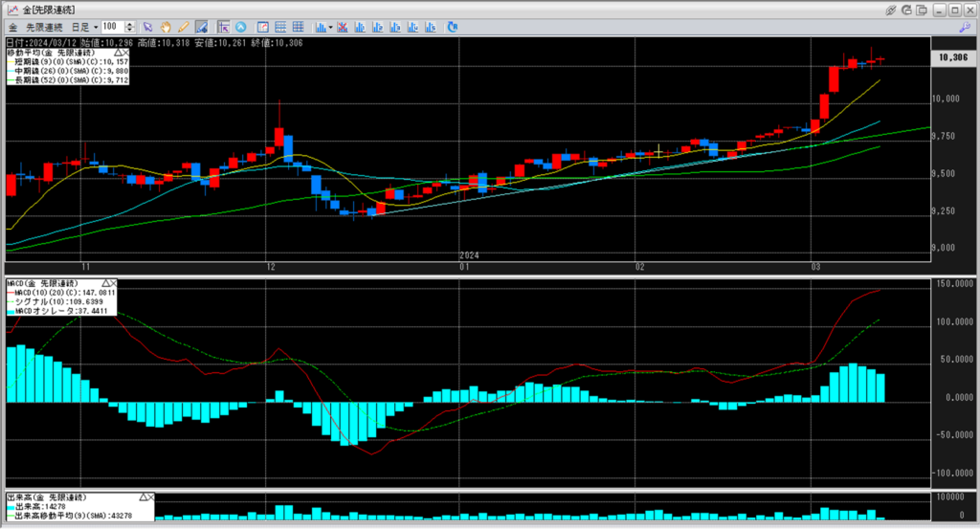Click the 先限連続 contract selector

pyautogui.click(x=43, y=27)
